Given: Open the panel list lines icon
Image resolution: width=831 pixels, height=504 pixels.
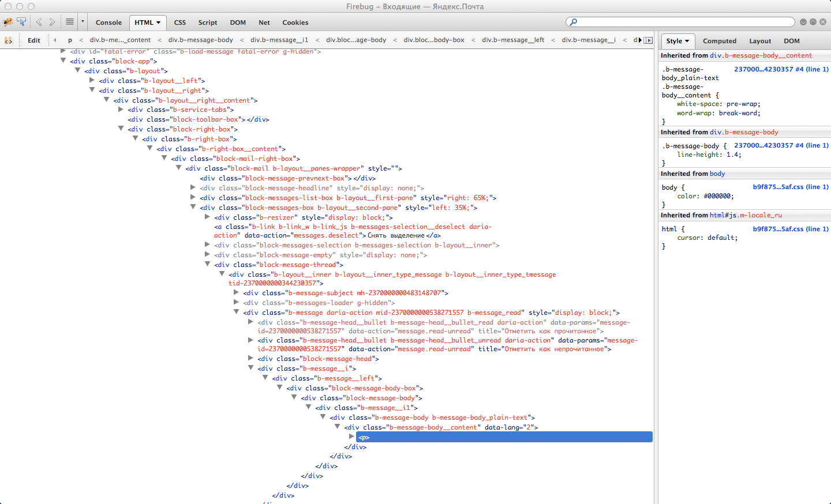Looking at the screenshot, I should (70, 22).
